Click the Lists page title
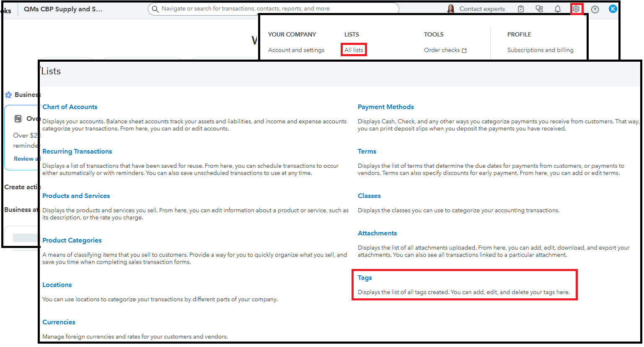 pos(51,71)
